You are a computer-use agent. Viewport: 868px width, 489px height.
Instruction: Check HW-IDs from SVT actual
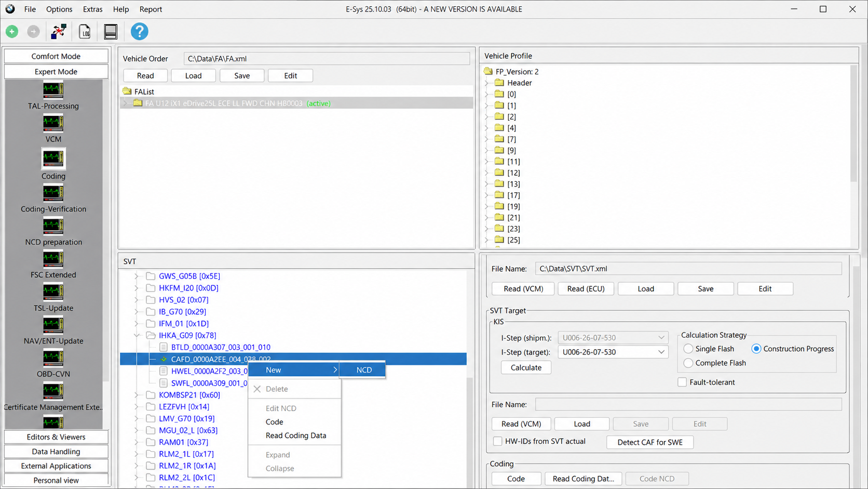coord(498,441)
